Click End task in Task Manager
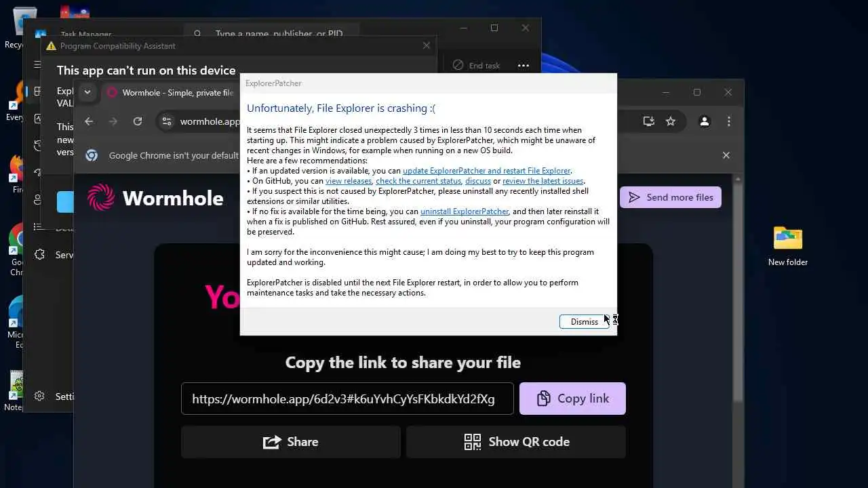Viewport: 868px width, 488px height. pos(477,65)
